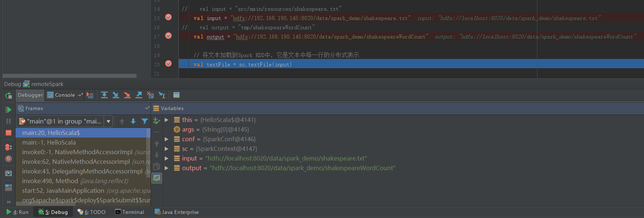Click the editor horizontal scrollbar

(70, 76)
